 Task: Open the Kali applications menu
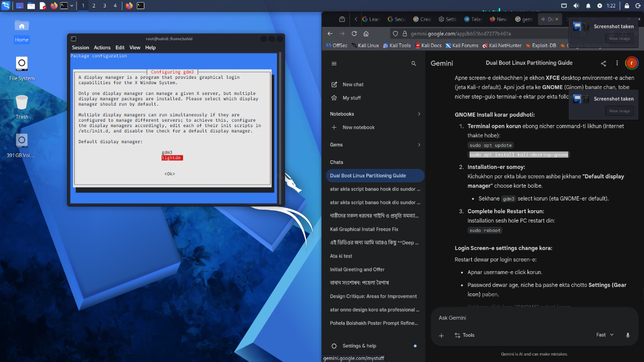pyautogui.click(x=6, y=5)
